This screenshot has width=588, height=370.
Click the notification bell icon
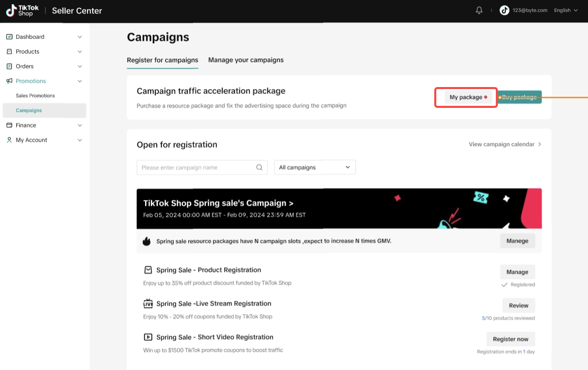(479, 10)
